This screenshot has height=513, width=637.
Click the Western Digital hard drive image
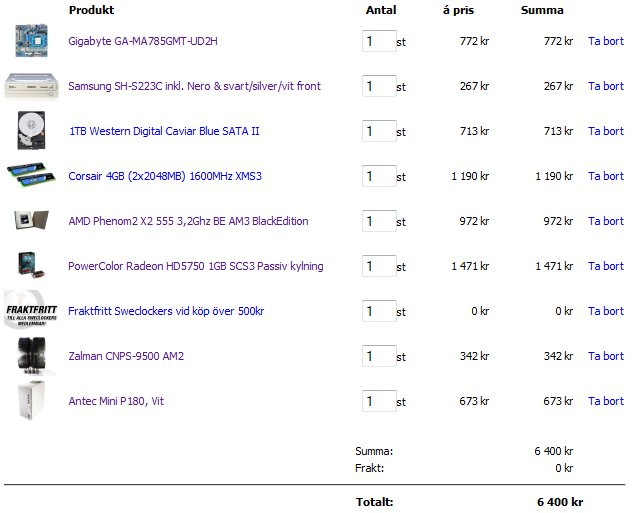[x=31, y=131]
